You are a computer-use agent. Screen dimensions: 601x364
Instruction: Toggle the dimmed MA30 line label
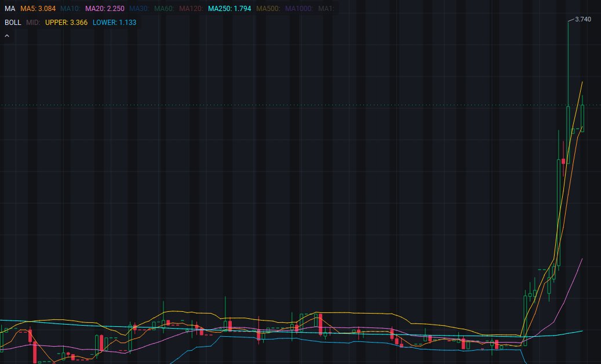[139, 9]
